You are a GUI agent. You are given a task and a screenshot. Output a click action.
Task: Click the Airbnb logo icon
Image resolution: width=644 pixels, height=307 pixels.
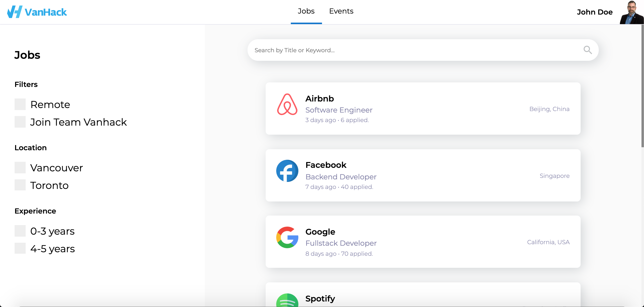(x=287, y=104)
